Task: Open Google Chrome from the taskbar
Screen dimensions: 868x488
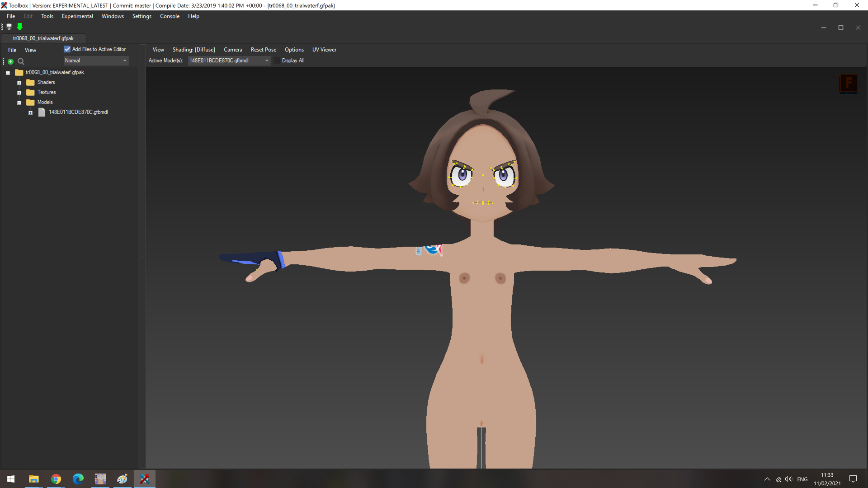Action: (56, 479)
